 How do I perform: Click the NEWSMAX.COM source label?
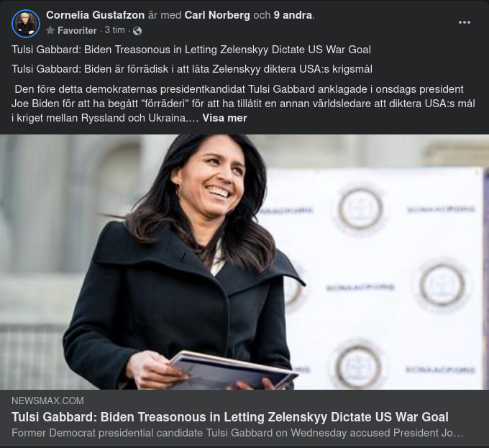[x=47, y=401]
